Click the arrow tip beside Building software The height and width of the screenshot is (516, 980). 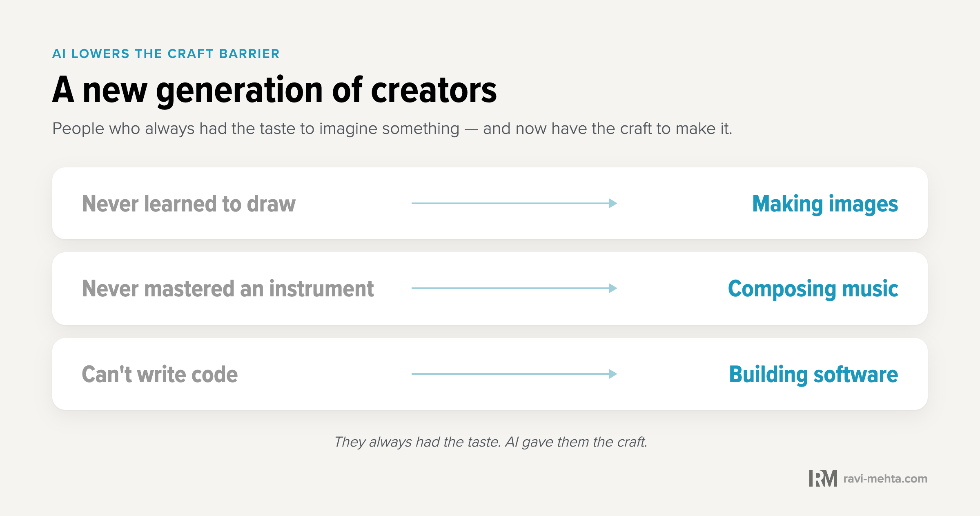(613, 374)
